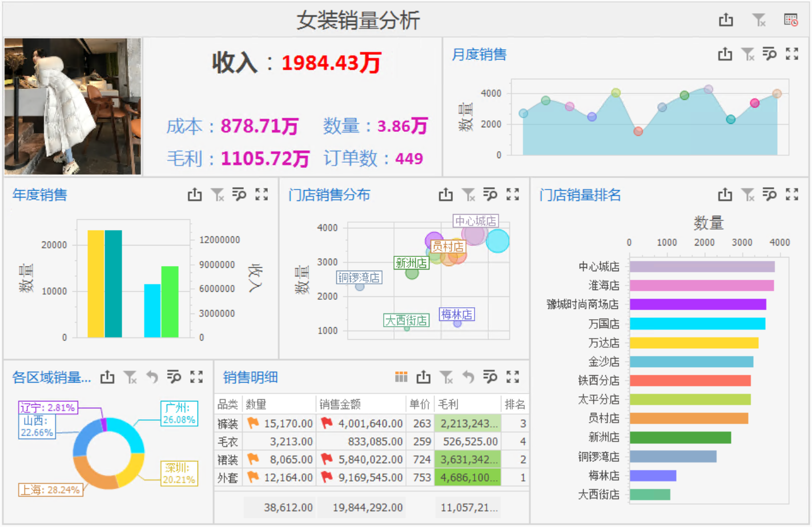Click the 深圳: 20.21% pie label
Screen dimensions: 812x527
tap(179, 473)
